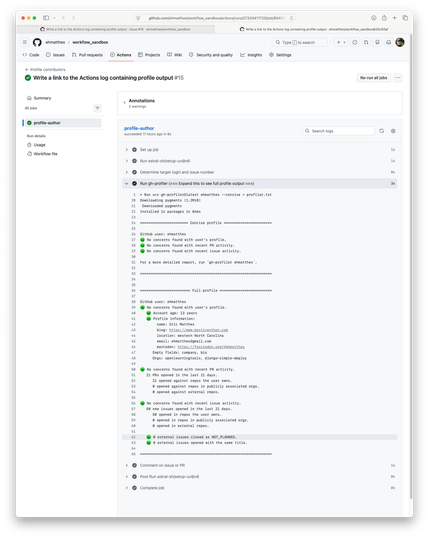Go back via Profile contributors link
Viewport: 429px width, 538px height.
[45, 70]
